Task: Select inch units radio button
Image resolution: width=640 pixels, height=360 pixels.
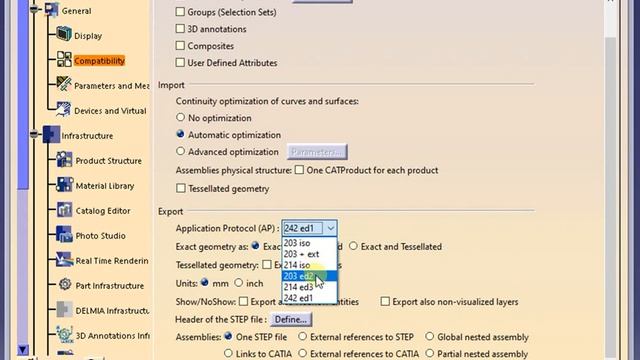Action: [x=238, y=282]
